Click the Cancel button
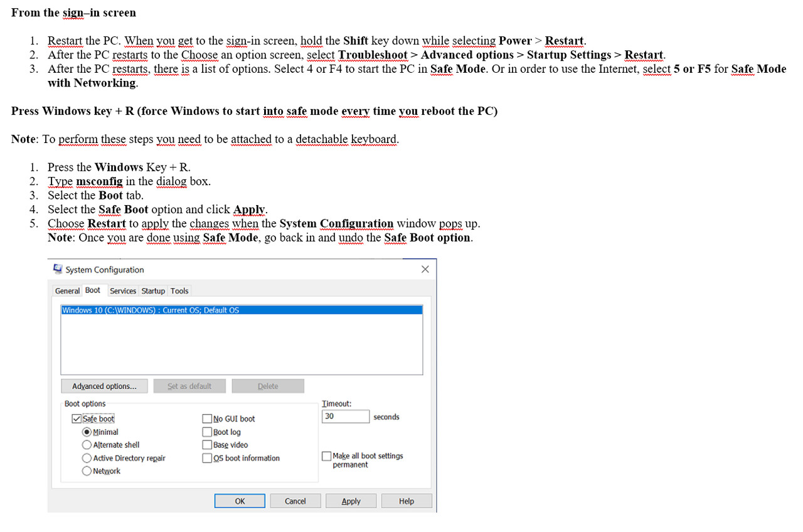803x532 pixels. pyautogui.click(x=295, y=501)
